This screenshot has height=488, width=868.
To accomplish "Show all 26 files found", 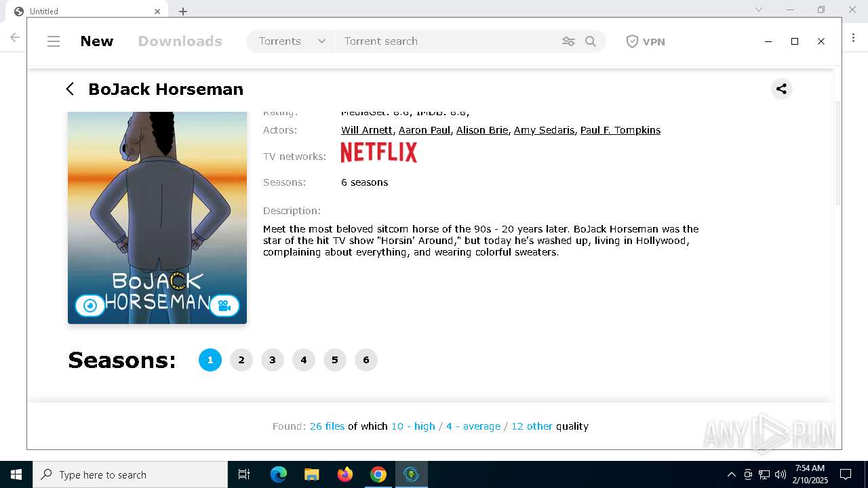I will (327, 426).
